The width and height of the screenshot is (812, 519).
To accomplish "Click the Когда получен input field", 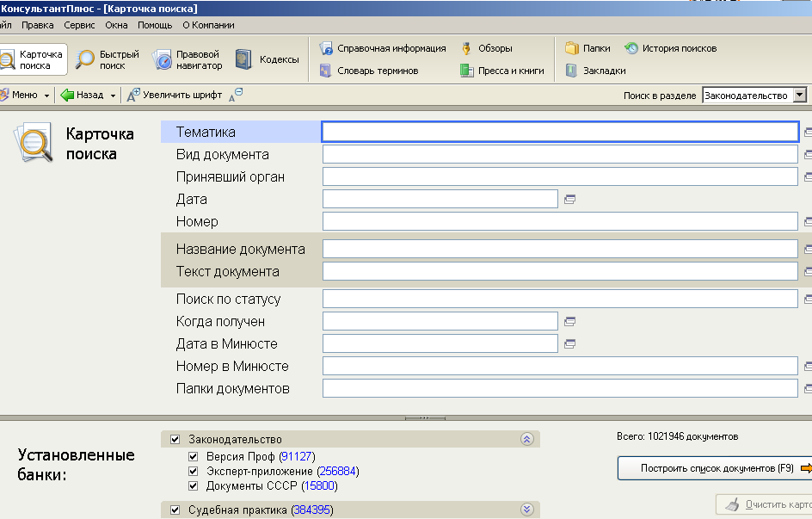I will point(440,321).
